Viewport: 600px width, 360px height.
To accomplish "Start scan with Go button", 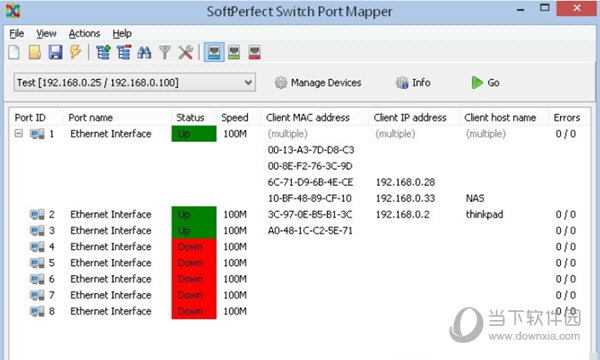I will click(486, 83).
